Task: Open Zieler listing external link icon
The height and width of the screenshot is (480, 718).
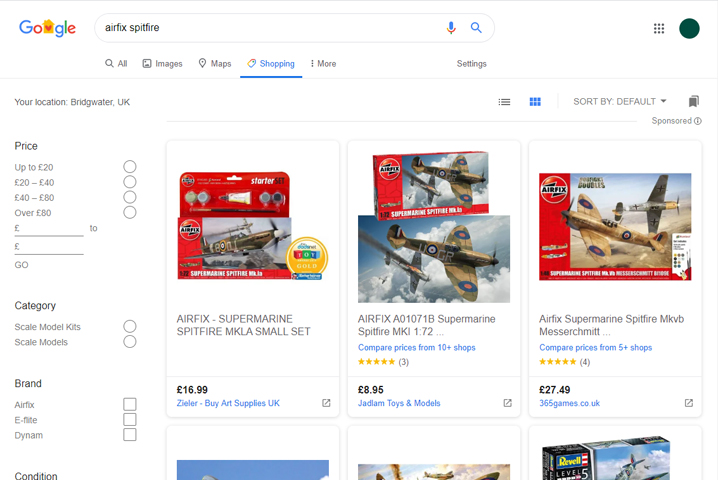Action: (326, 403)
